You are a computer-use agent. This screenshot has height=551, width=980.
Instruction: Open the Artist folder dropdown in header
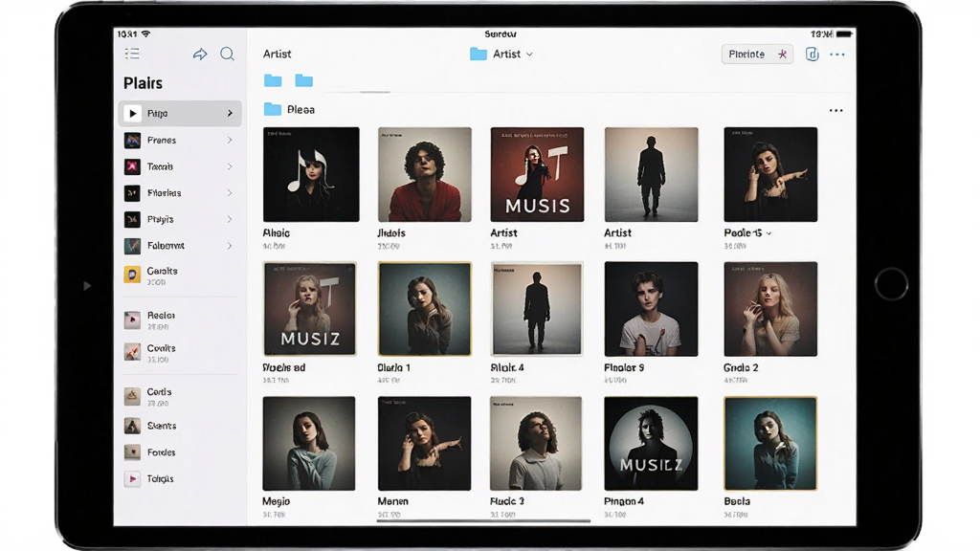501,55
